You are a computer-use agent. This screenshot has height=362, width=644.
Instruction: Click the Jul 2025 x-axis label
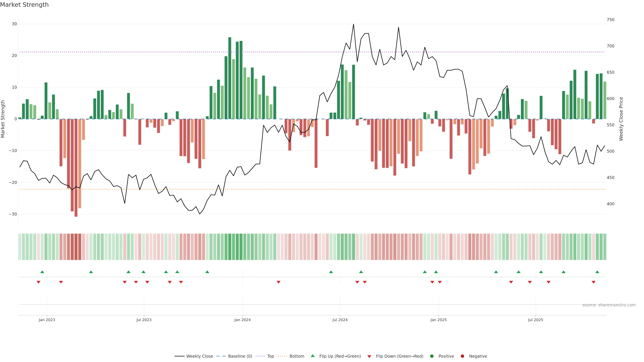click(535, 320)
